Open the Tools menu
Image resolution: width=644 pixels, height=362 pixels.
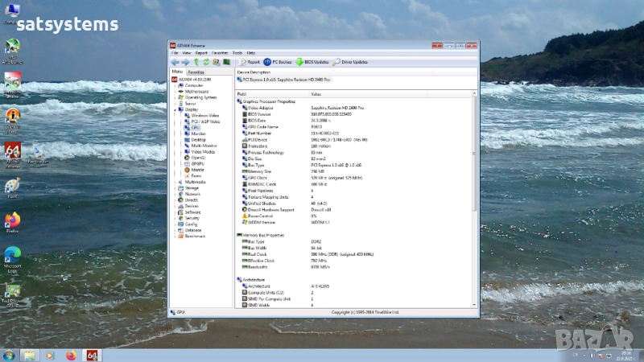(x=237, y=52)
